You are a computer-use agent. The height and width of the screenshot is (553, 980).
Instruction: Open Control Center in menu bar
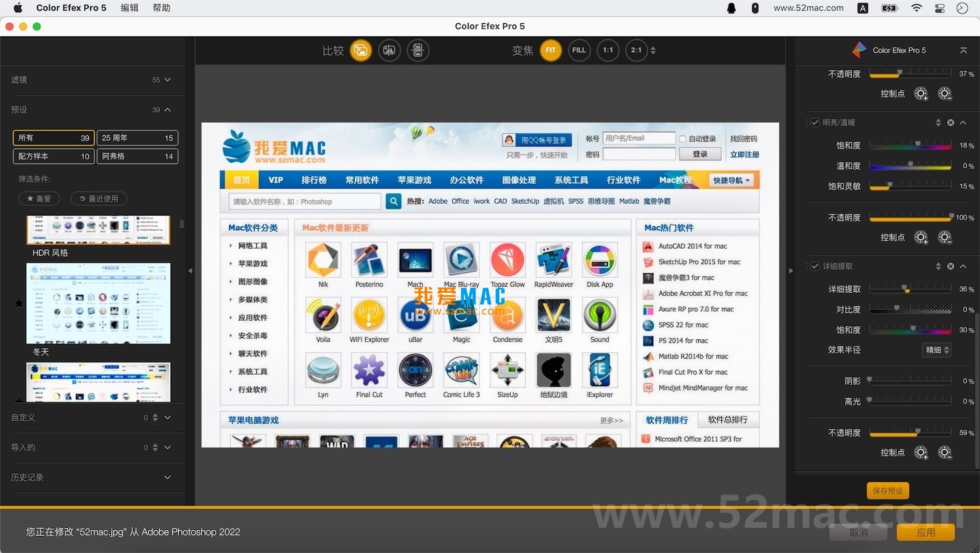pos(940,8)
